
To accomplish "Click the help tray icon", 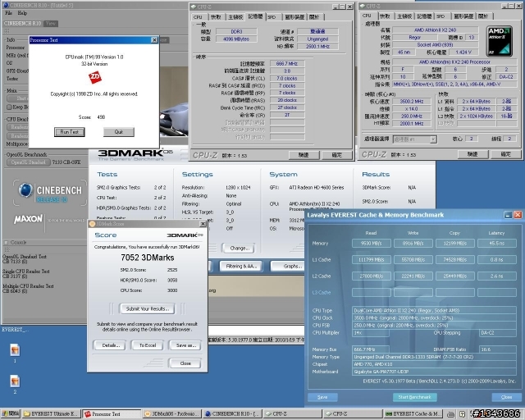I will [x=462, y=414].
